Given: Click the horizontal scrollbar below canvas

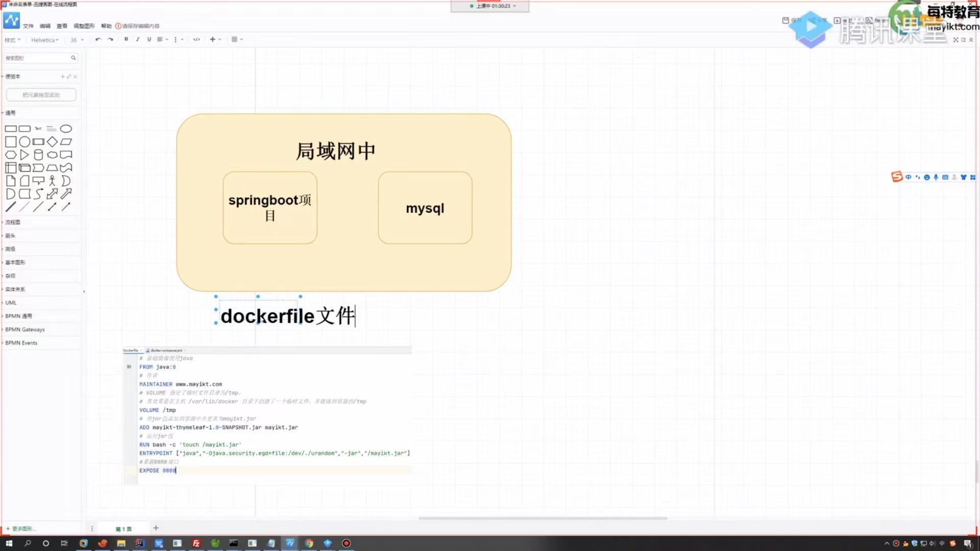Looking at the screenshot, I should 542,518.
